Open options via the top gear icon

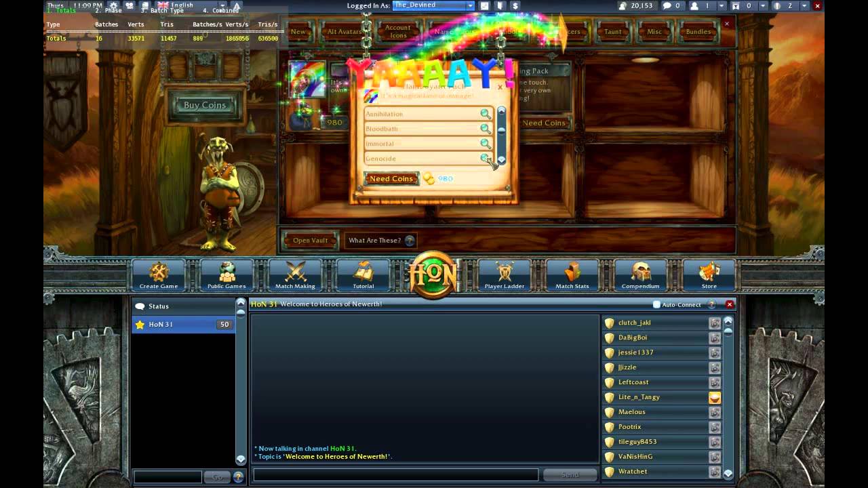[x=113, y=5]
